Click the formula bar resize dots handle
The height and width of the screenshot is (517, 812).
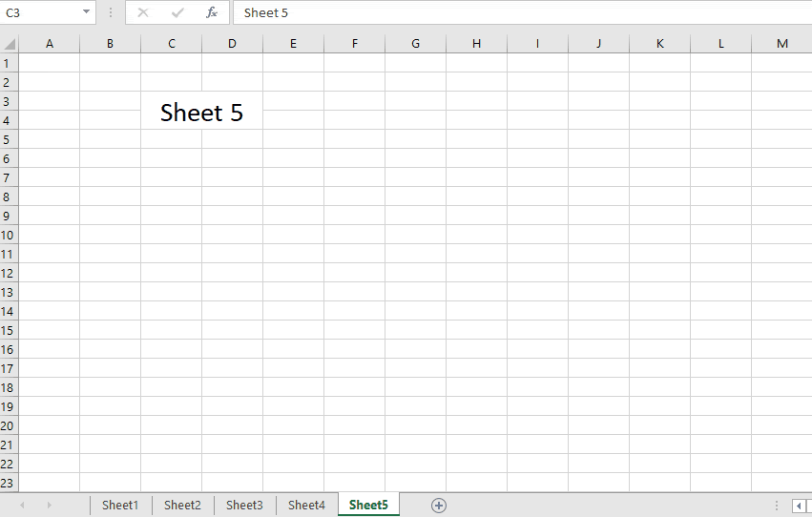coord(111,12)
